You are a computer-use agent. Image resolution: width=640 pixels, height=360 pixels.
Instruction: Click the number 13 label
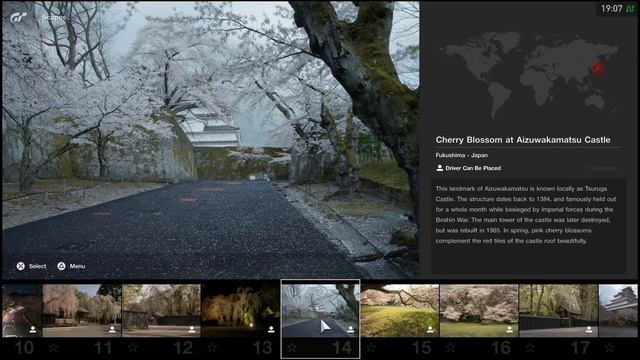262,348
